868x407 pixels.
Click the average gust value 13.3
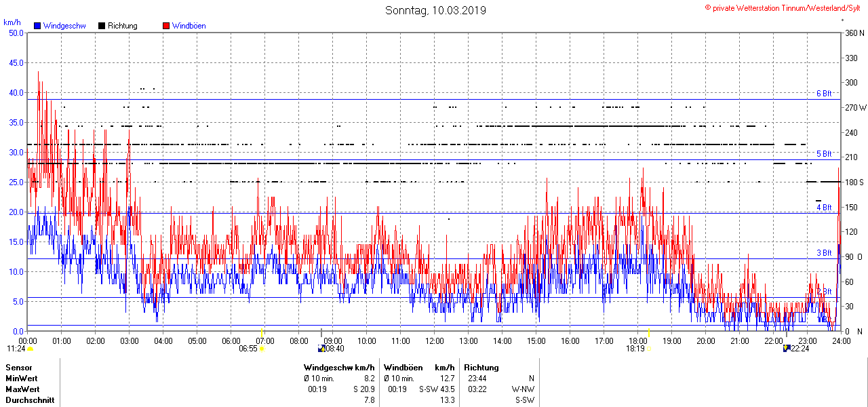447,400
